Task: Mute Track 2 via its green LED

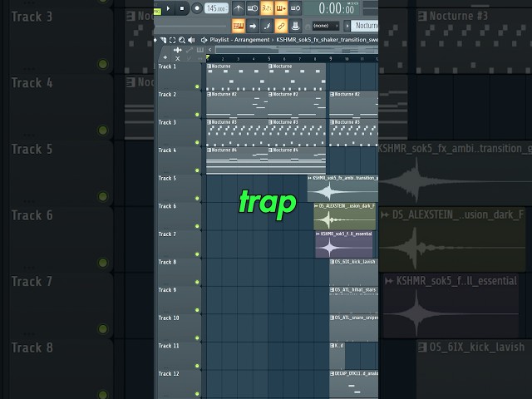Action: [x=197, y=115]
